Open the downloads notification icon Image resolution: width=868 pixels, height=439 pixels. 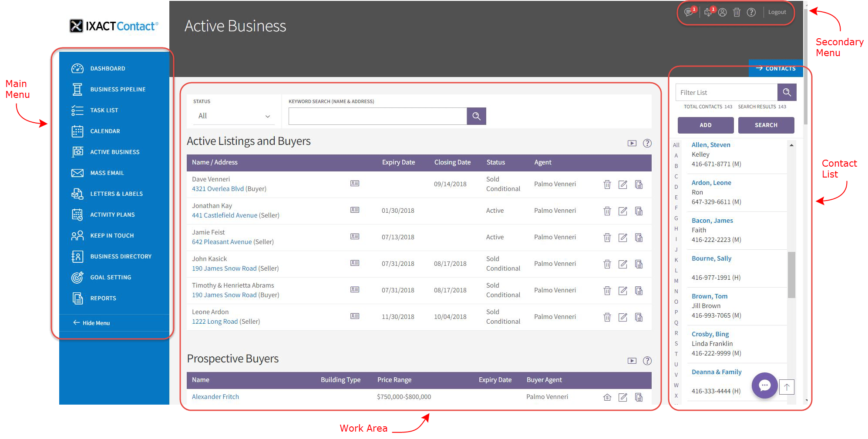(708, 12)
